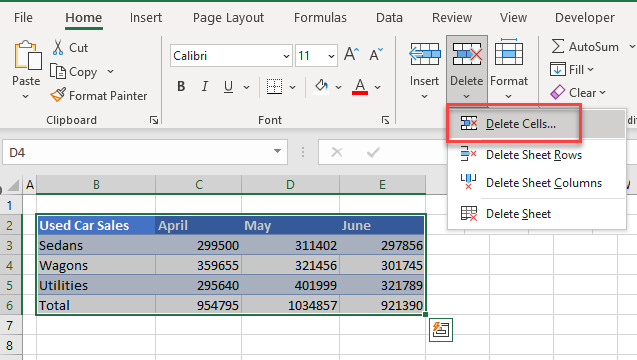
Task: Switch to the Review tab
Action: tap(452, 17)
